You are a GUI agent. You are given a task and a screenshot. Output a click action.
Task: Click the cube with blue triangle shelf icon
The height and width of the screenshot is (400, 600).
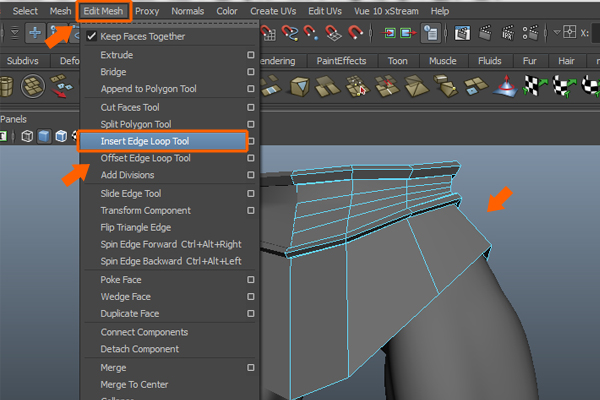pos(299,86)
